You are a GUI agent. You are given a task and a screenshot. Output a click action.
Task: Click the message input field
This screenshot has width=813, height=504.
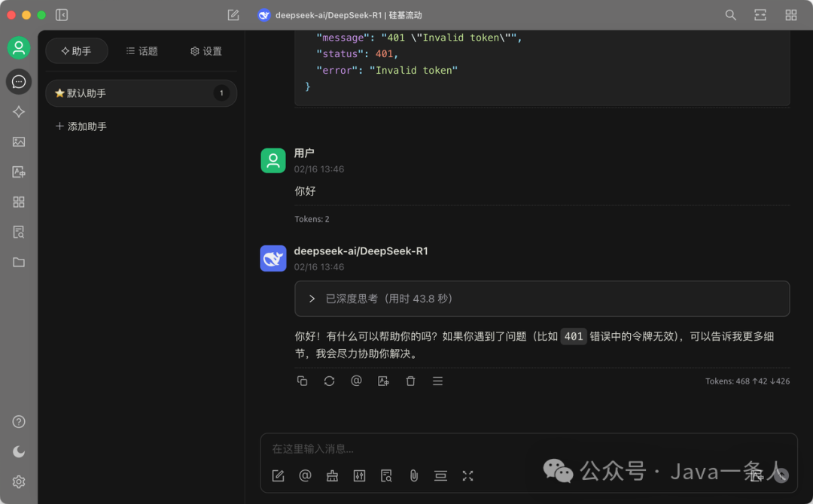click(x=528, y=448)
